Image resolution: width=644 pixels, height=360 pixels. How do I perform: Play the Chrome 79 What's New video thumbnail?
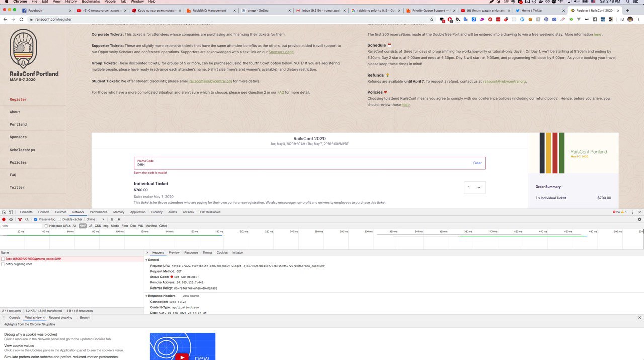click(183, 346)
